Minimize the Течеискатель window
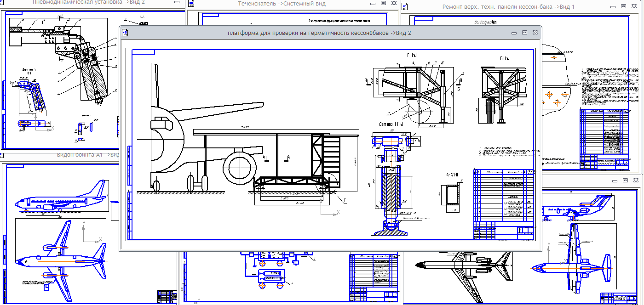The width and height of the screenshot is (644, 305). (373, 3)
